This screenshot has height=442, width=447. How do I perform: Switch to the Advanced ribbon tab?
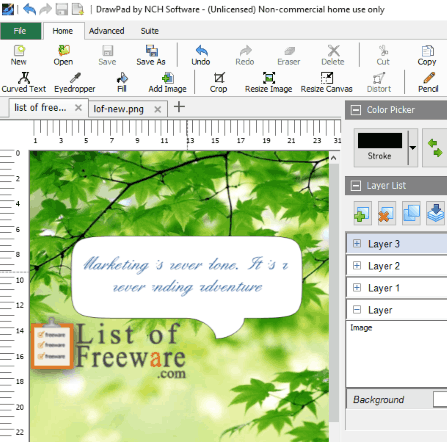[x=107, y=31]
